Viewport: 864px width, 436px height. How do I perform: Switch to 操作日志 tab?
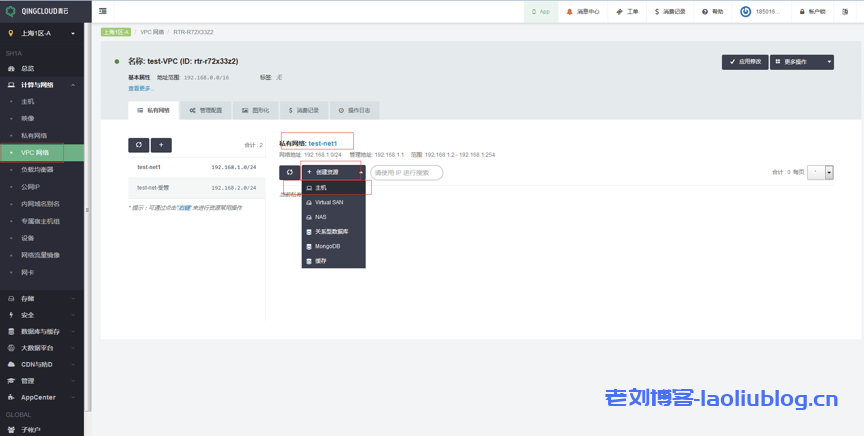356,110
